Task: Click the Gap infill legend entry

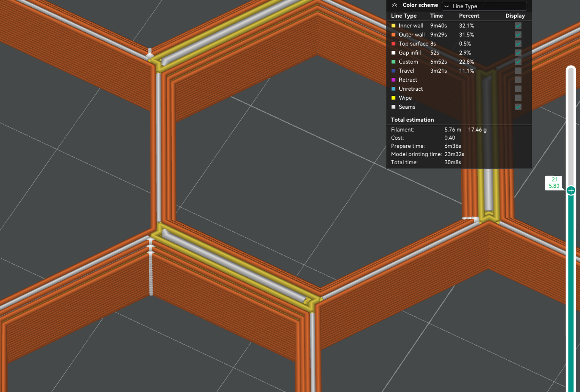Action: pyautogui.click(x=409, y=52)
